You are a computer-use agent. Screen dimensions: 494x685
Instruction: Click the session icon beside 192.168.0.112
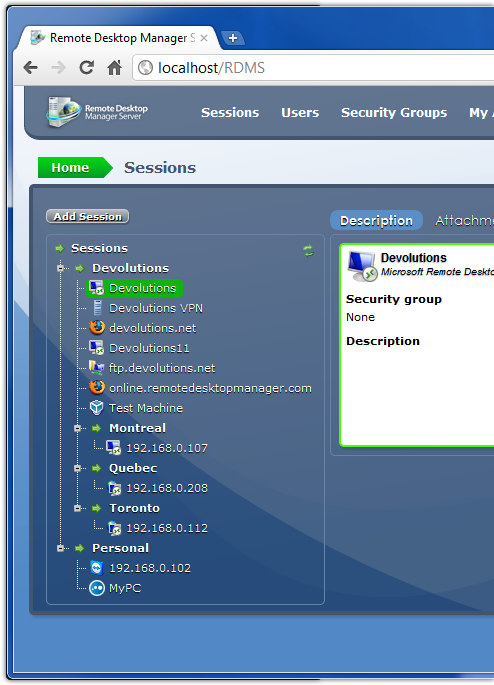(114, 528)
